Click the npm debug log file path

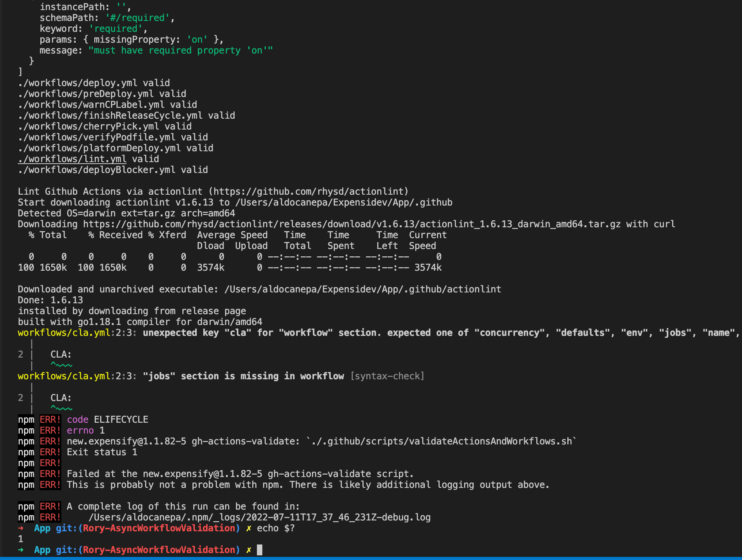click(260, 517)
